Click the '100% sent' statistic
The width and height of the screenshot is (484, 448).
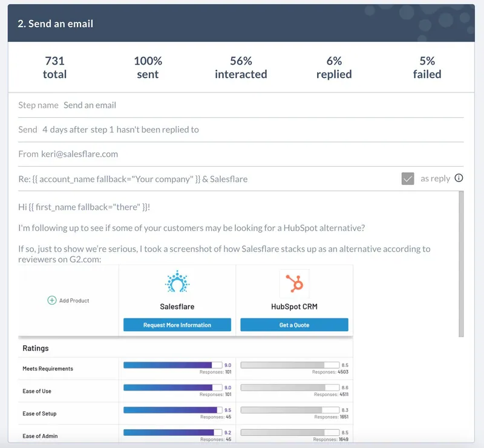tap(148, 67)
